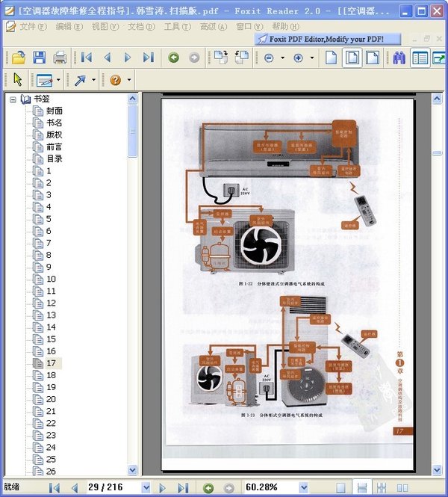The width and height of the screenshot is (448, 497).
Task: Open the help icon dropdown arrow
Action: pos(129,80)
